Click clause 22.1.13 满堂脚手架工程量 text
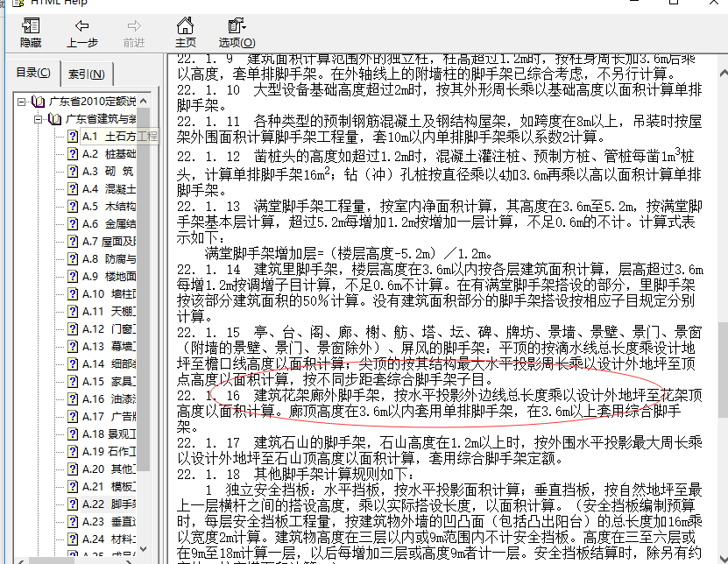Viewport: 728px width, 564px height. (x=439, y=222)
